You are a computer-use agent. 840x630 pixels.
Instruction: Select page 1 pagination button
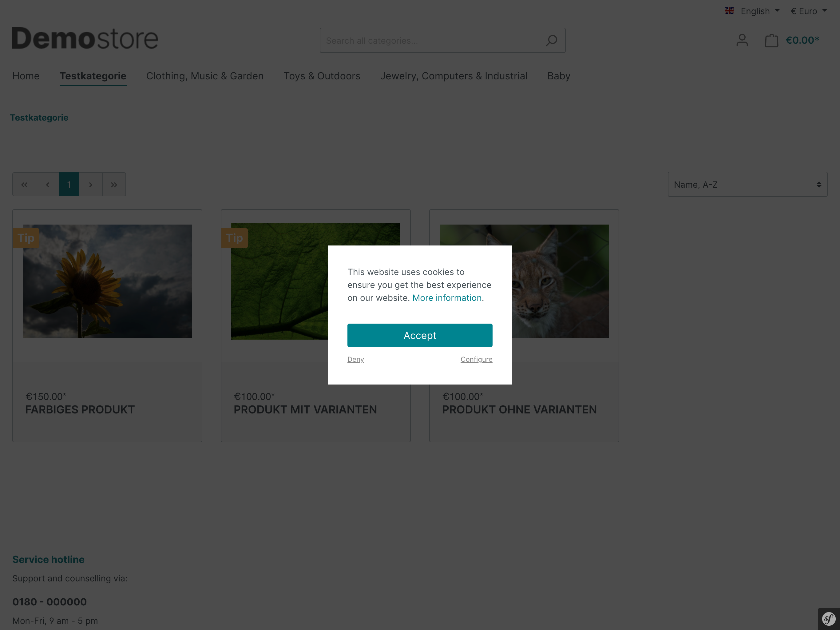pyautogui.click(x=69, y=184)
